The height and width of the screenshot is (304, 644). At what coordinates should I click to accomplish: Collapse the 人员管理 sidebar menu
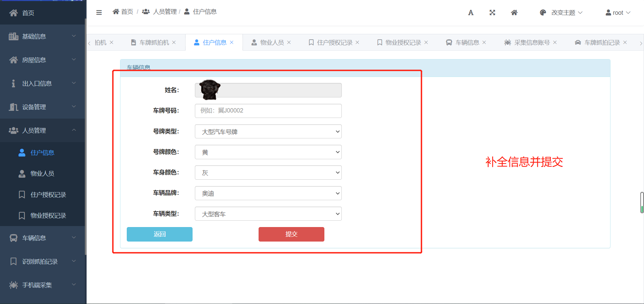click(x=42, y=130)
